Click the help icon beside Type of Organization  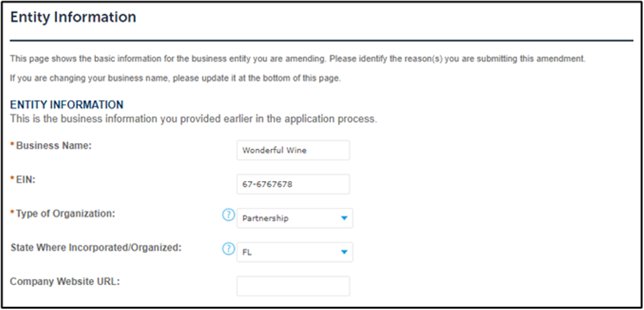228,215
